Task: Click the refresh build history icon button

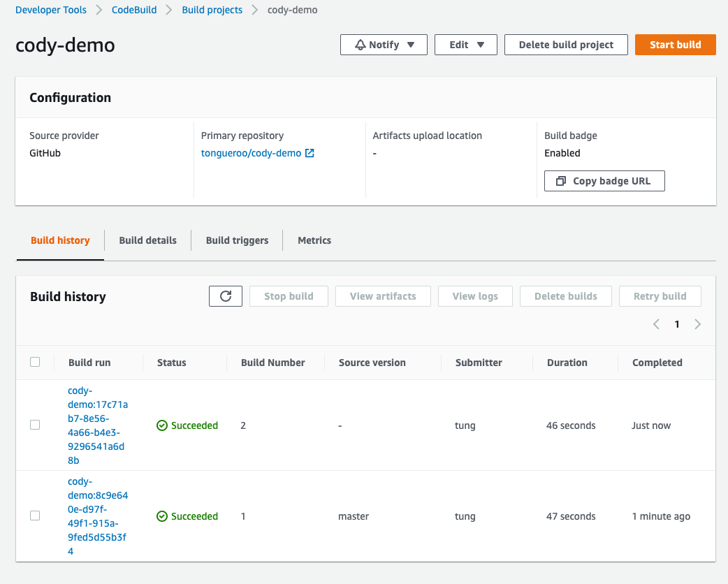Action: 226,296
